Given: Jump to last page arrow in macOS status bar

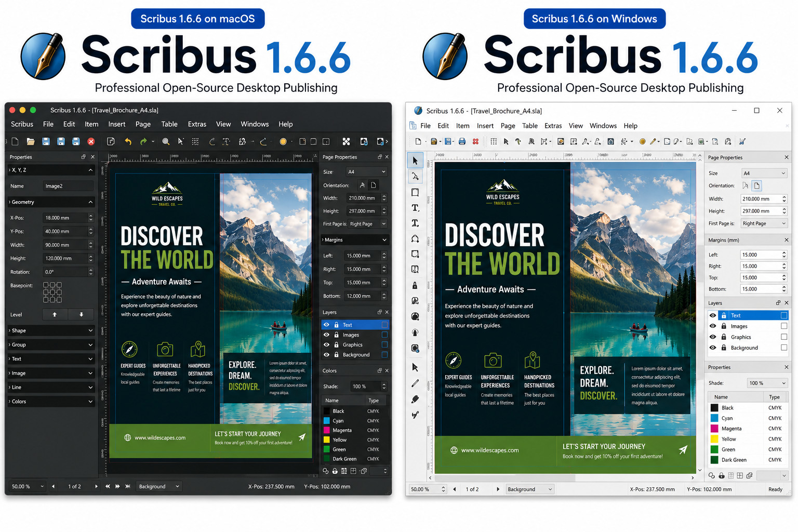Looking at the screenshot, I should (x=128, y=486).
